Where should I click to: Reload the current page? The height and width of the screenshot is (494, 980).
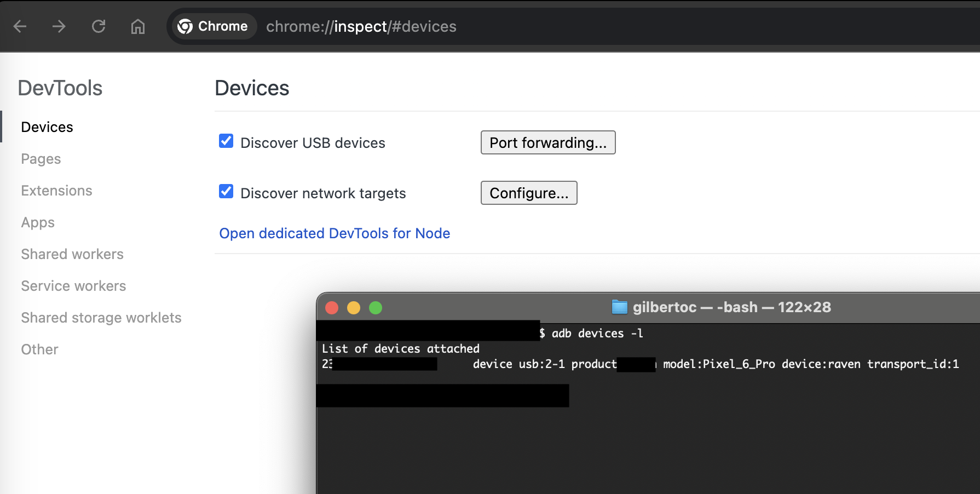click(x=99, y=26)
